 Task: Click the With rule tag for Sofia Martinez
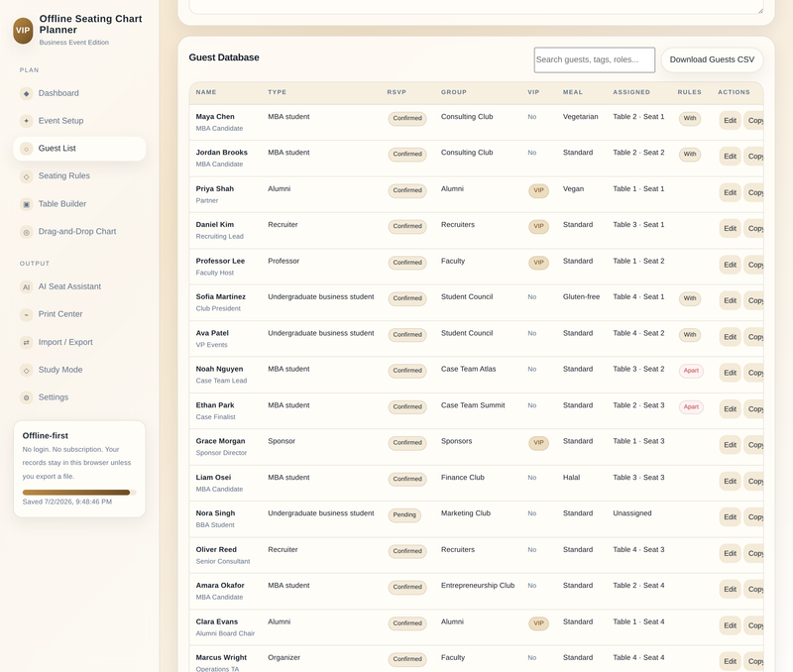(x=690, y=298)
